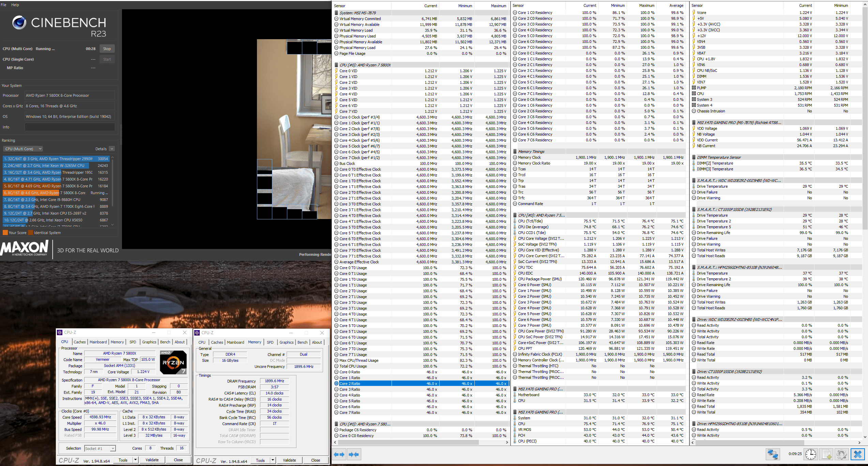Image resolution: width=868 pixels, height=466 pixels.
Task: Close HWiNFO sensors with blue X icon
Action: point(858,454)
